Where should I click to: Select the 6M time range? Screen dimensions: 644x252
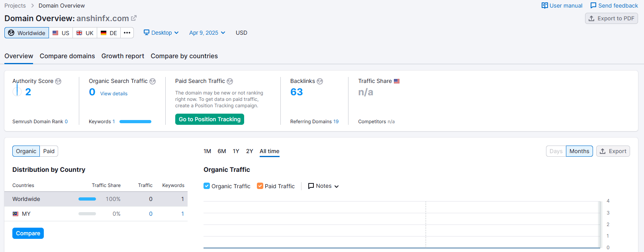222,151
